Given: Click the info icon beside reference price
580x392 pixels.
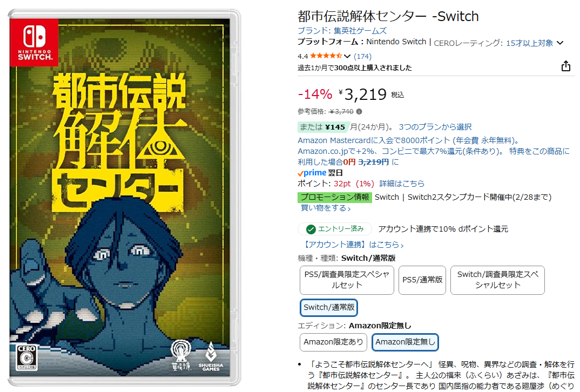Looking at the screenshot, I should click(359, 111).
